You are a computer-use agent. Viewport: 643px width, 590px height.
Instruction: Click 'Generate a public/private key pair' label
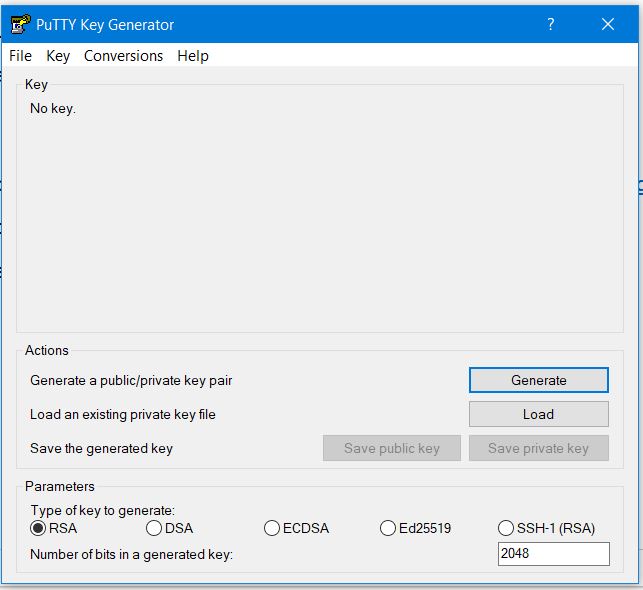coord(131,380)
